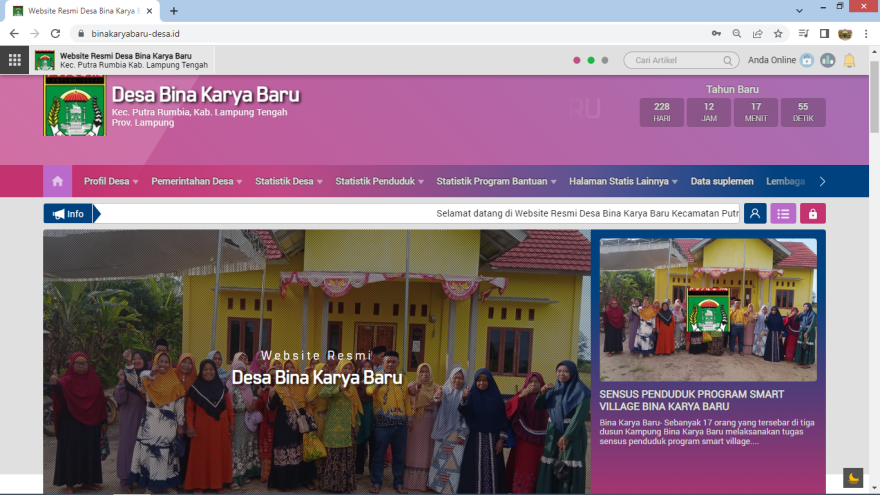The image size is (880, 495).
Task: Click the notification bell icon
Action: click(x=849, y=60)
